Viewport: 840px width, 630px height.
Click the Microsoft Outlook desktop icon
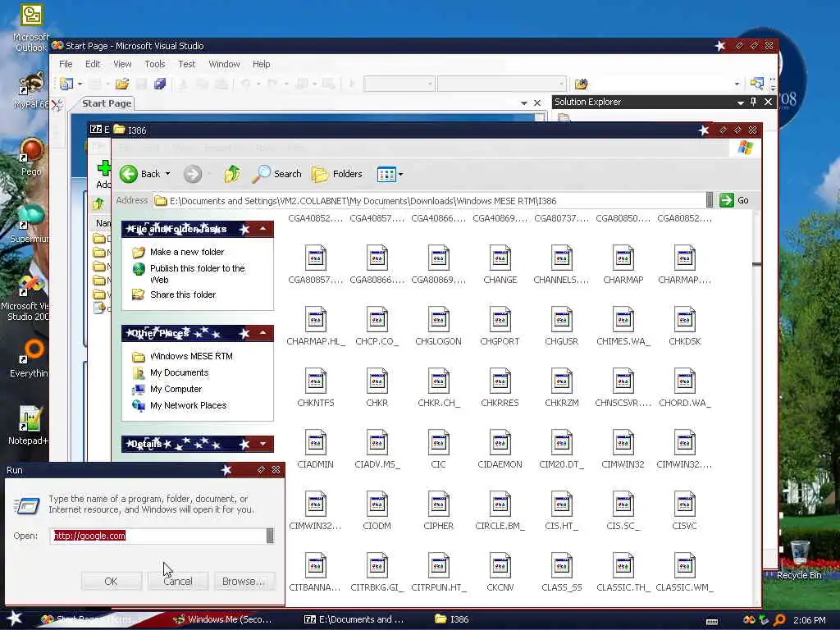(31, 15)
